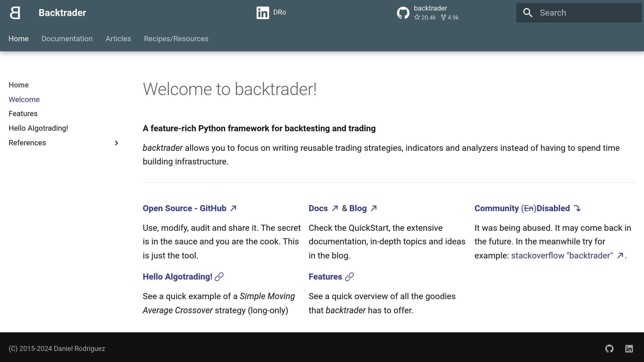
Task: Go to Recipes/Resources tab
Action: coord(176,39)
